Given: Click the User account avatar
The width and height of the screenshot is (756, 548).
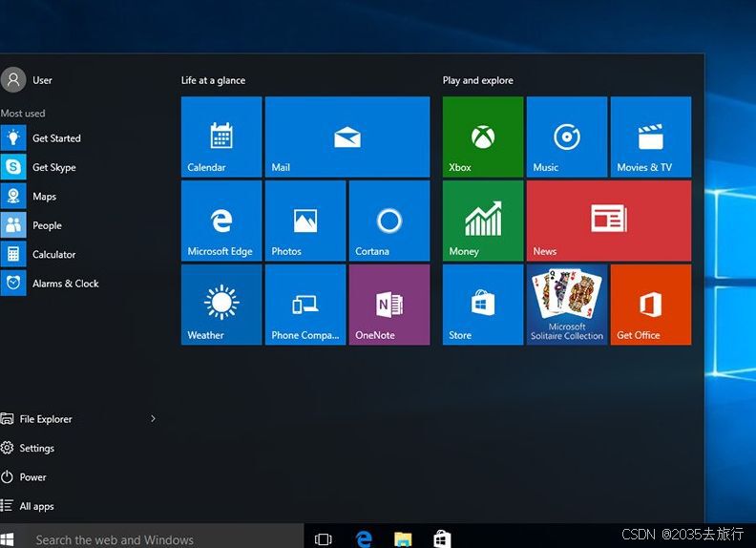Looking at the screenshot, I should (x=13, y=79).
